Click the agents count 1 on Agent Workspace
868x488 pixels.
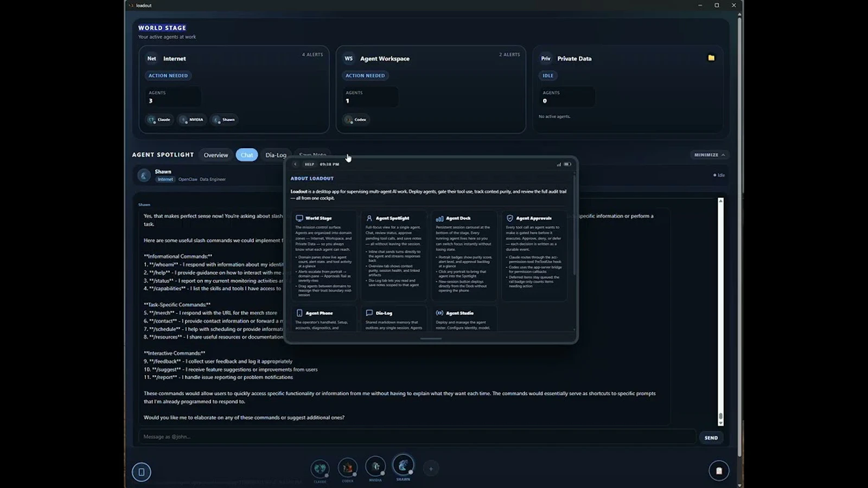pos(348,101)
